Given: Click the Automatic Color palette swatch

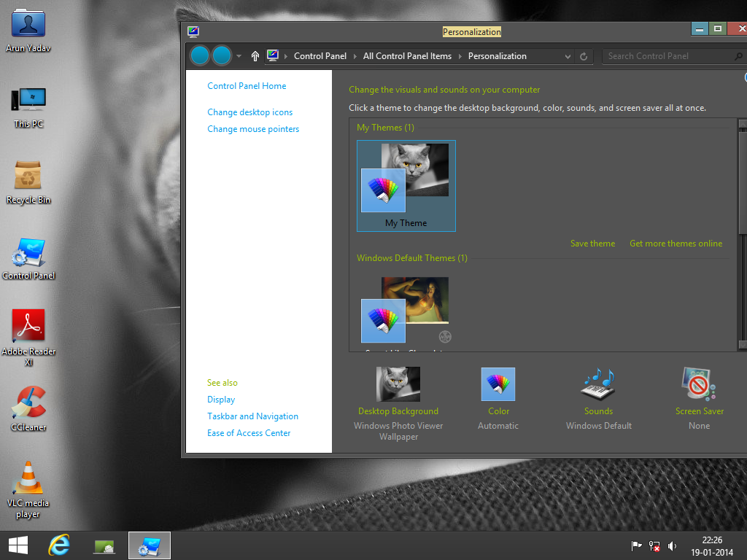Looking at the screenshot, I should click(498, 384).
